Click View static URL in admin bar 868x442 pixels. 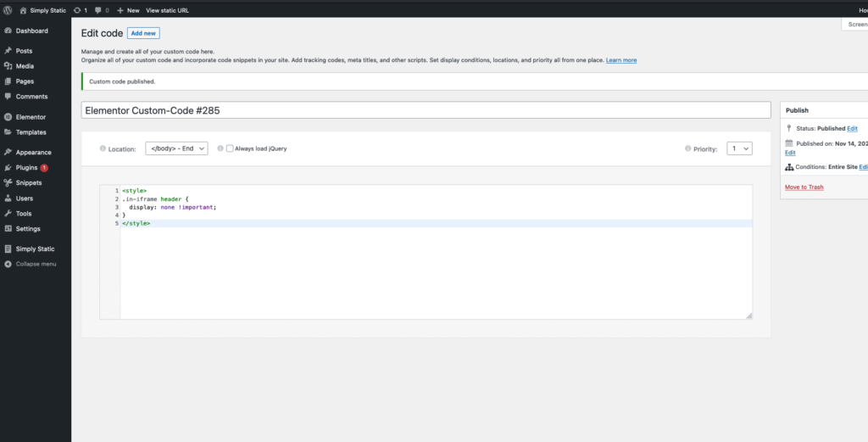click(x=168, y=10)
